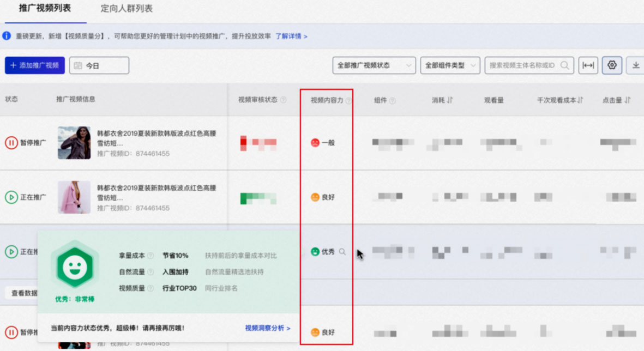Click the orange 良好 face icon in the second row
Image resolution: width=644 pixels, height=351 pixels.
[315, 197]
